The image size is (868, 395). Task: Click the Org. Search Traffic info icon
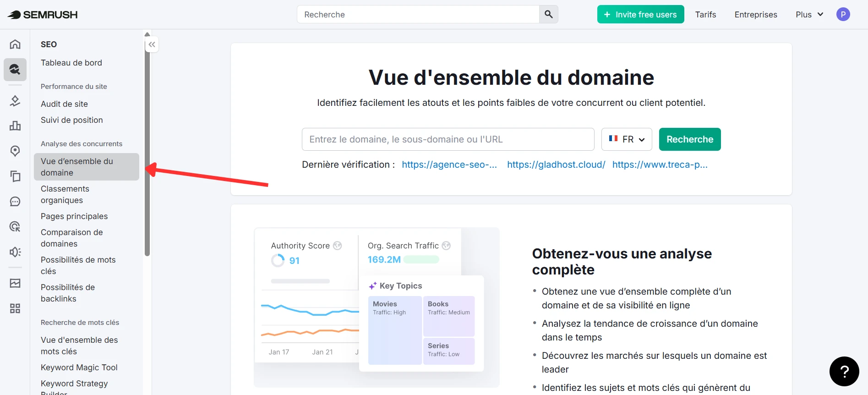tap(446, 246)
